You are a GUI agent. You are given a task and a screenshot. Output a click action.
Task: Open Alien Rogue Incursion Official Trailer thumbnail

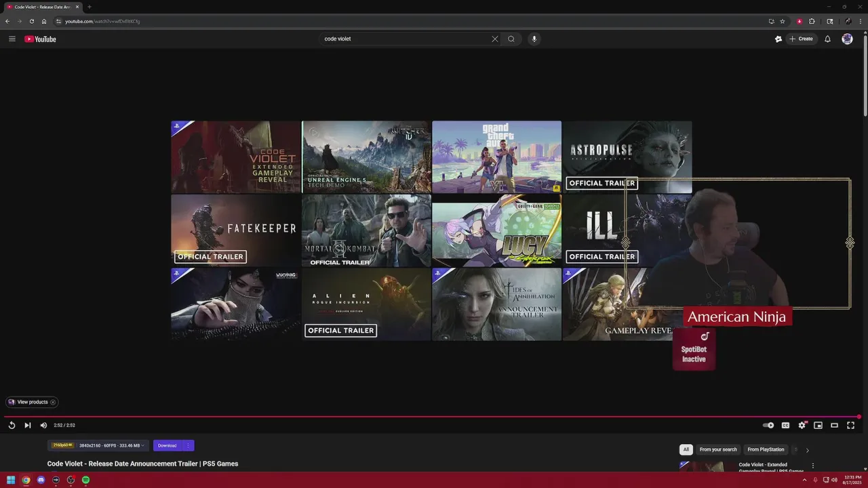pos(366,304)
